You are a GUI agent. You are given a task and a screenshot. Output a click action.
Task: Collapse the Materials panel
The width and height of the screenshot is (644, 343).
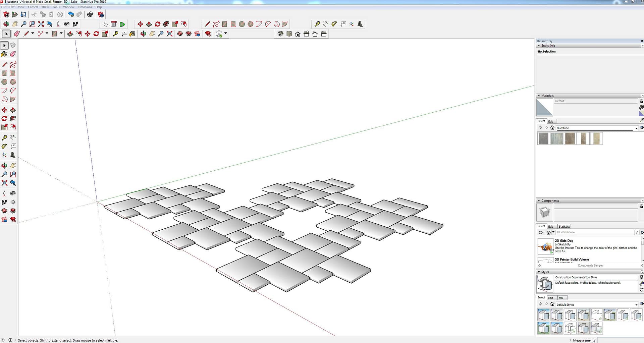pyautogui.click(x=539, y=96)
